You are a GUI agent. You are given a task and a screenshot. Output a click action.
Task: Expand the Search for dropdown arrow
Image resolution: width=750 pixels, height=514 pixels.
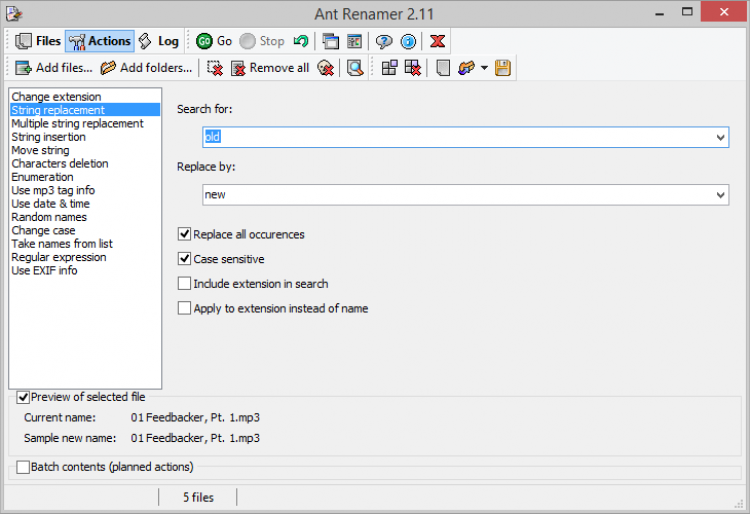click(x=720, y=138)
